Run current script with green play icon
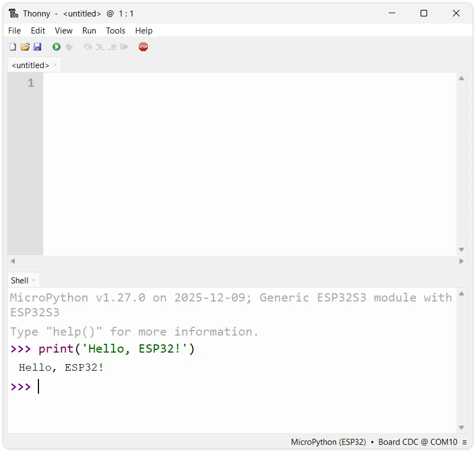476x452 pixels. click(x=57, y=47)
